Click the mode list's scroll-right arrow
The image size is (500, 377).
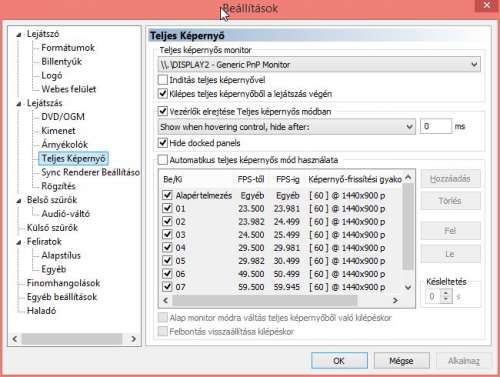[x=395, y=300]
